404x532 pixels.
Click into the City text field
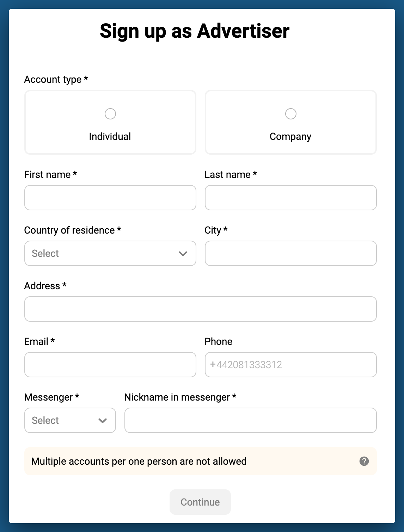point(291,253)
